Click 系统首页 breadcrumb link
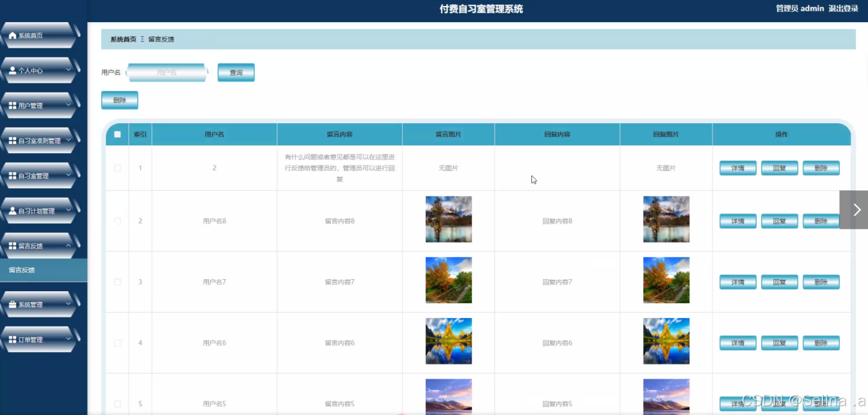The width and height of the screenshot is (868, 415). pyautogui.click(x=123, y=39)
